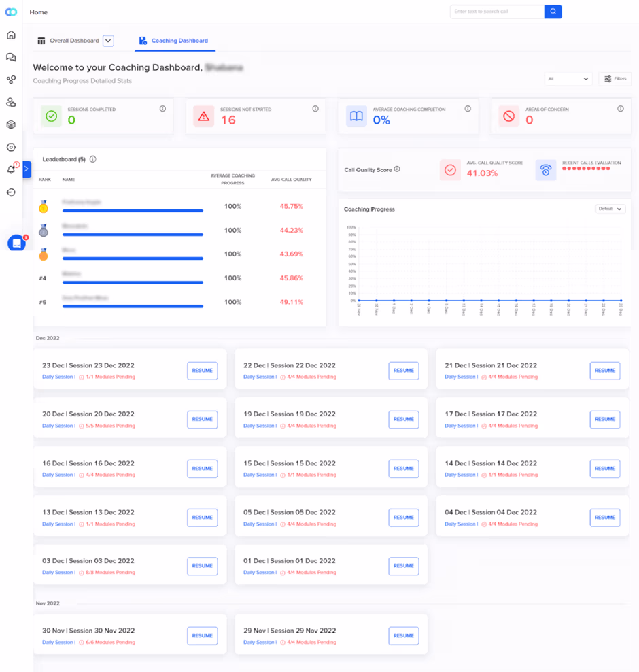Image resolution: width=639 pixels, height=672 pixels.
Task: Resume Session 29 Nov 2022
Action: click(x=404, y=636)
